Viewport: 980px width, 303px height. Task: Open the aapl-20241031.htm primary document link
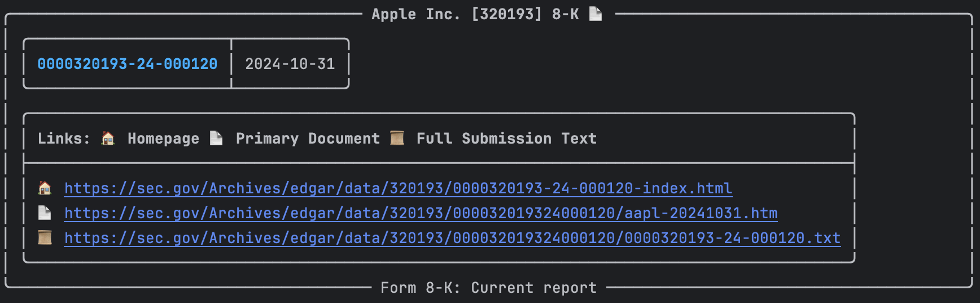pos(421,213)
